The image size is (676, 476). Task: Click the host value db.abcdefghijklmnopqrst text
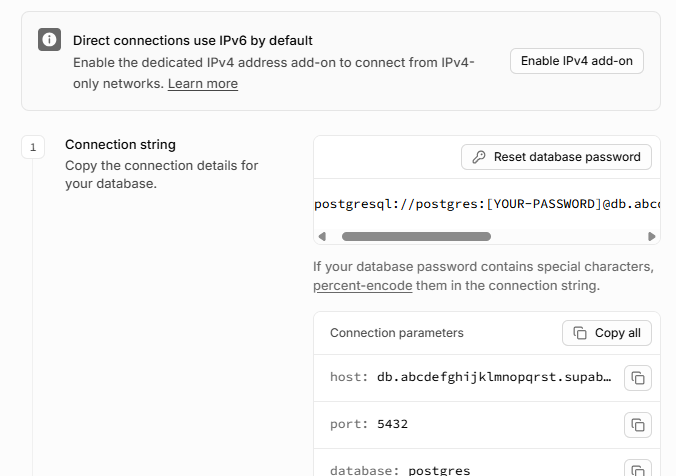[494, 377]
